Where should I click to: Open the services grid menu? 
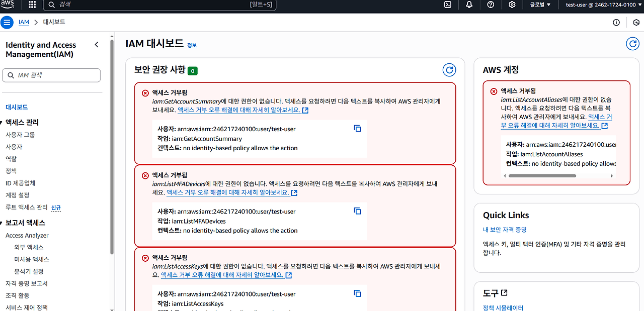pos(32,5)
